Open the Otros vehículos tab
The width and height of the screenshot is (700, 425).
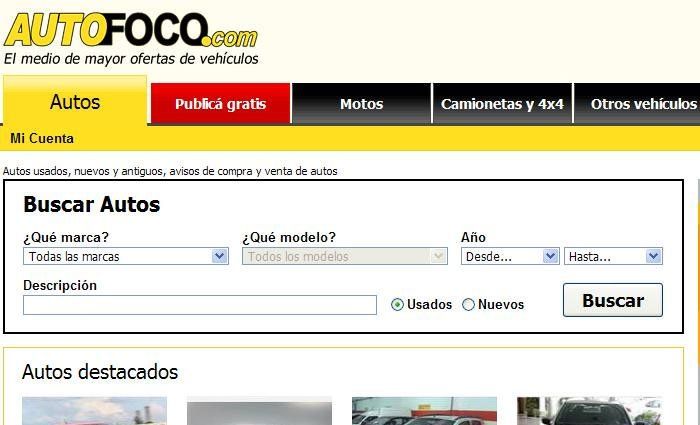click(x=642, y=104)
